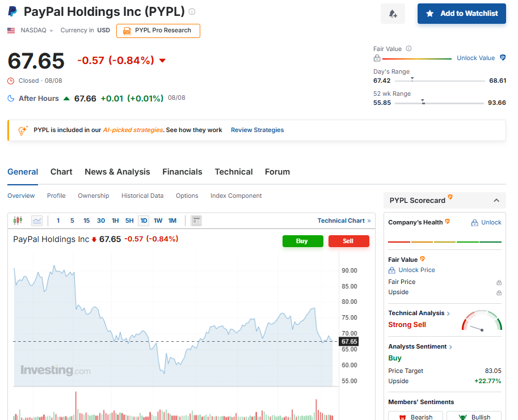
Task: Select the 15 minute interval
Action: coord(87,220)
